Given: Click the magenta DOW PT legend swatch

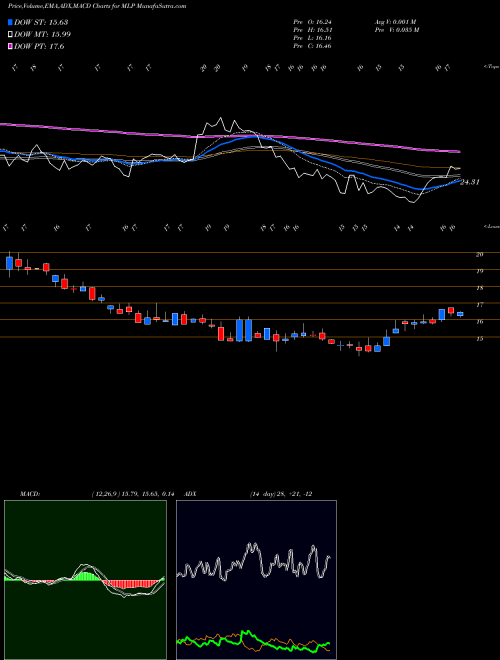Looking at the screenshot, I should [10, 47].
